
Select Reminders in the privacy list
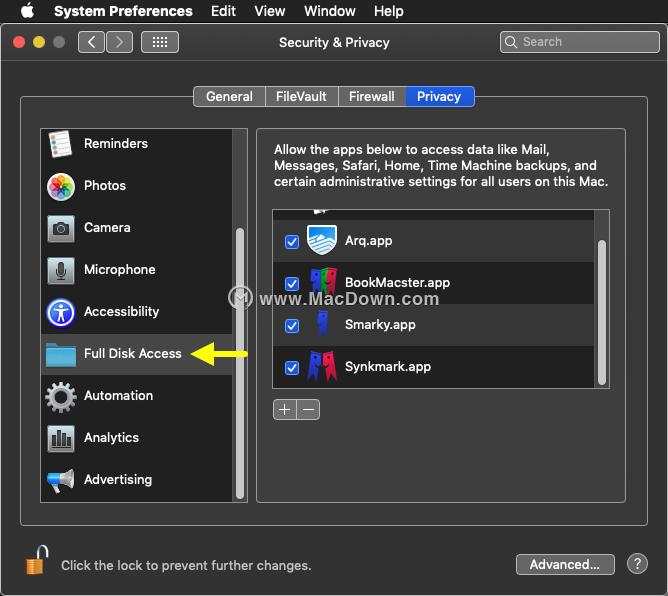tap(116, 144)
